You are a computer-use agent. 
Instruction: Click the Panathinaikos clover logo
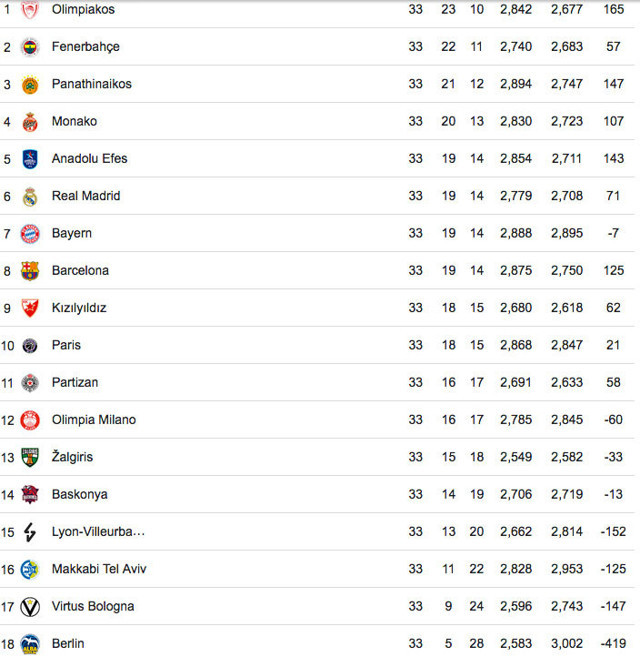(x=30, y=84)
